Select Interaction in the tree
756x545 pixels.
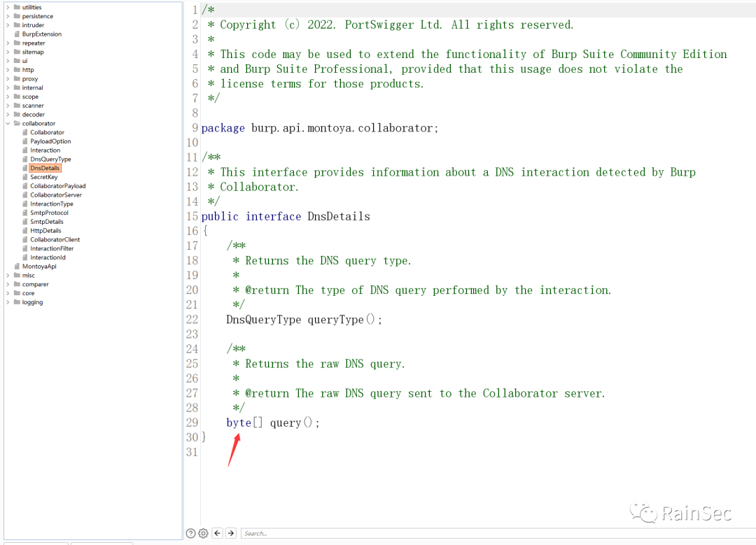[45, 150]
